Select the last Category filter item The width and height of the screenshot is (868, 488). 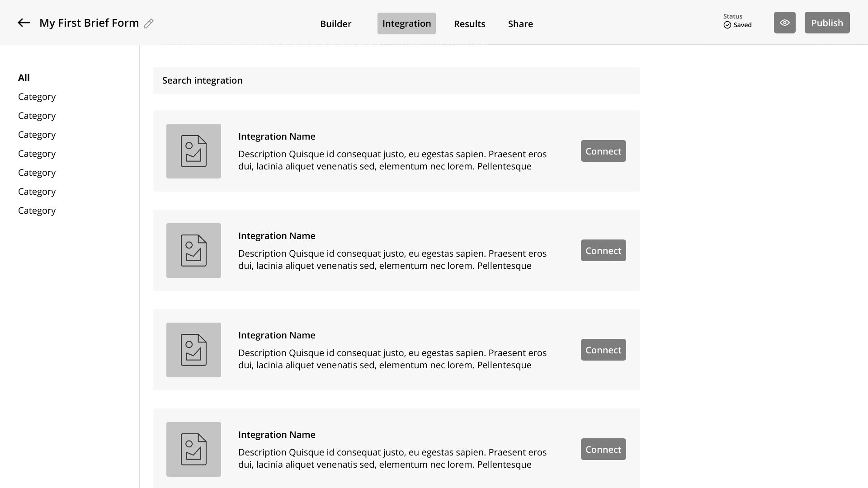(37, 210)
